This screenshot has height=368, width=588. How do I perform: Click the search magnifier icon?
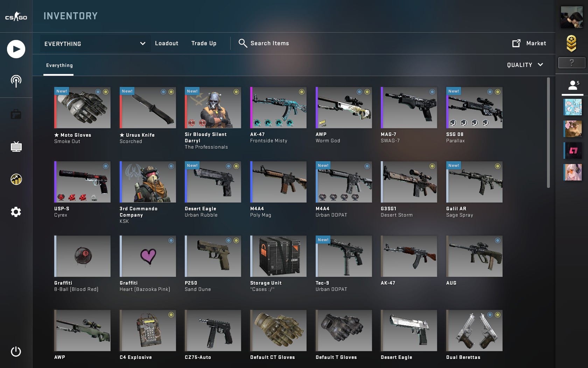[243, 43]
